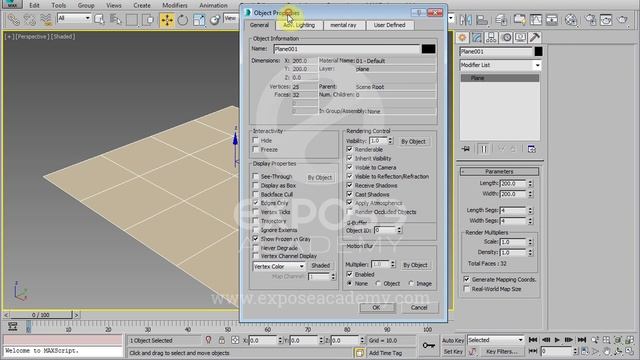Tick the Hide checkbox in Interactivity
The height and width of the screenshot is (360, 640).
point(256,140)
